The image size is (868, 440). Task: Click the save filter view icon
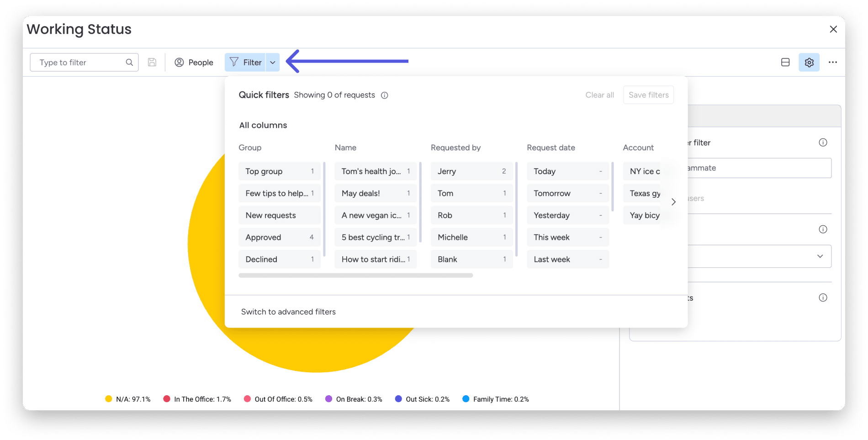[x=152, y=62]
